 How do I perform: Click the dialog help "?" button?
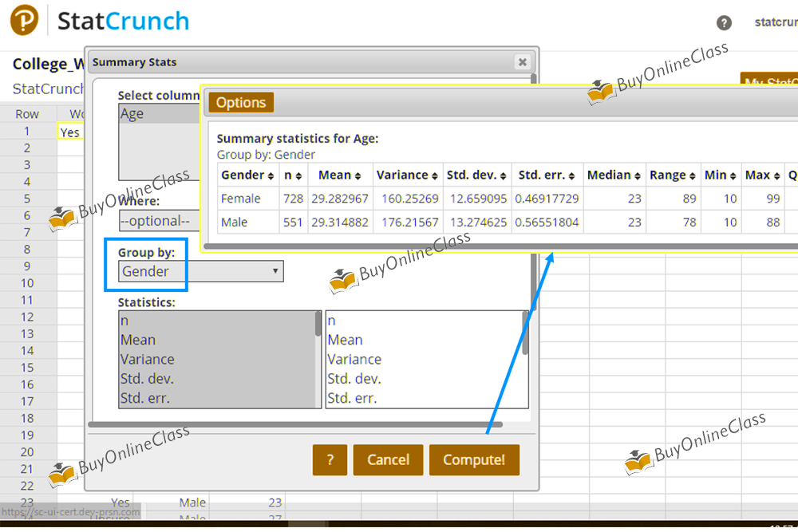(330, 459)
